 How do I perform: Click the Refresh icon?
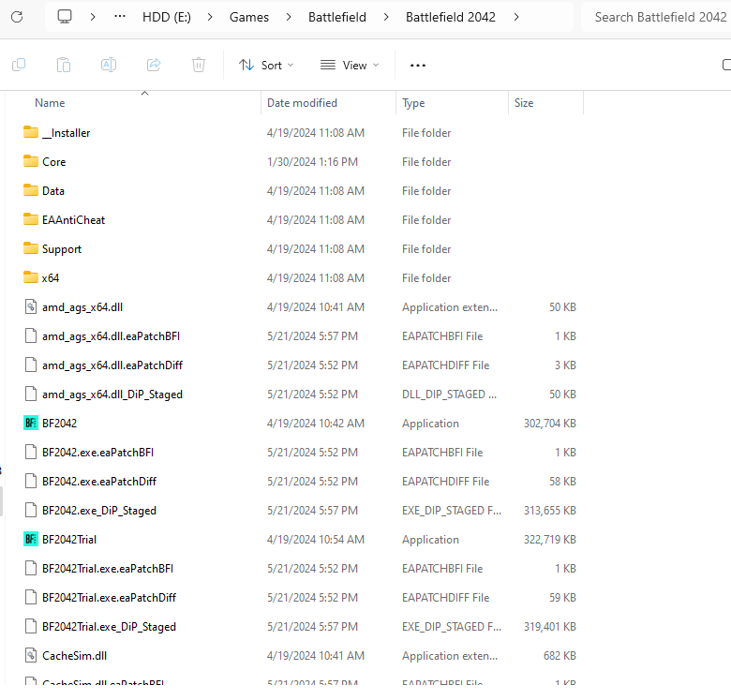[x=17, y=17]
